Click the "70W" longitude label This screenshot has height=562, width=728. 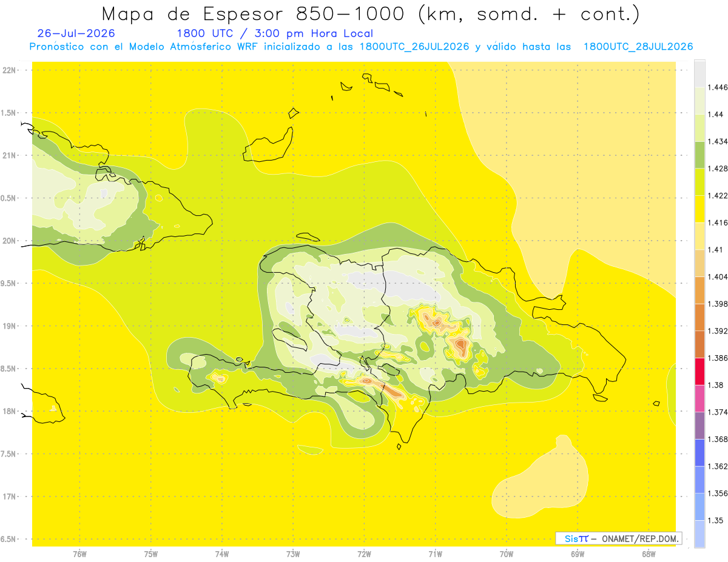[x=507, y=554]
